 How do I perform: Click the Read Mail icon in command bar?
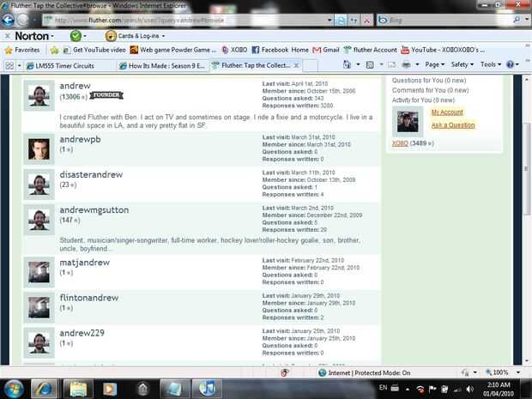point(392,64)
